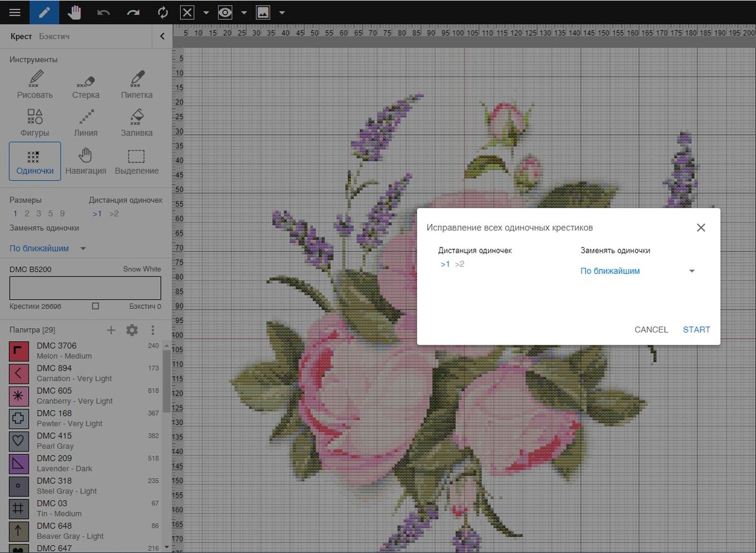
Task: Set brush size to 9 under Размеры
Action: click(x=62, y=214)
